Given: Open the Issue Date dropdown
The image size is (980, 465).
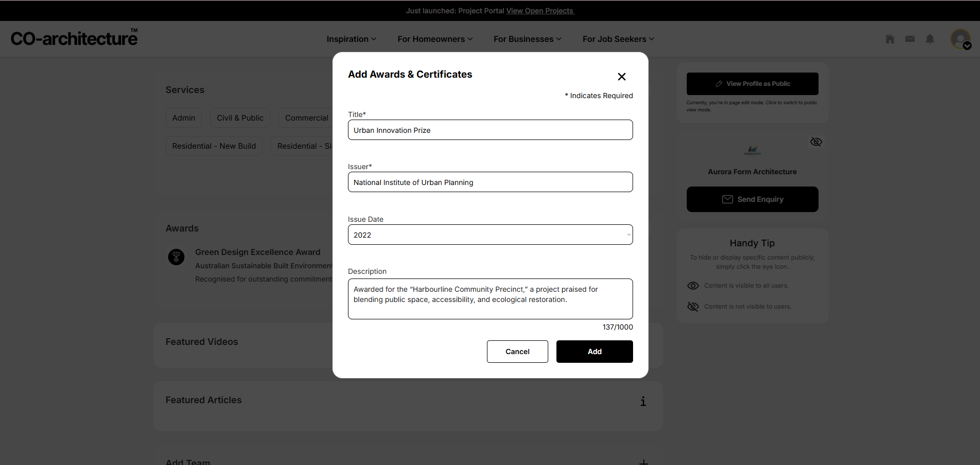Looking at the screenshot, I should tap(490, 235).
